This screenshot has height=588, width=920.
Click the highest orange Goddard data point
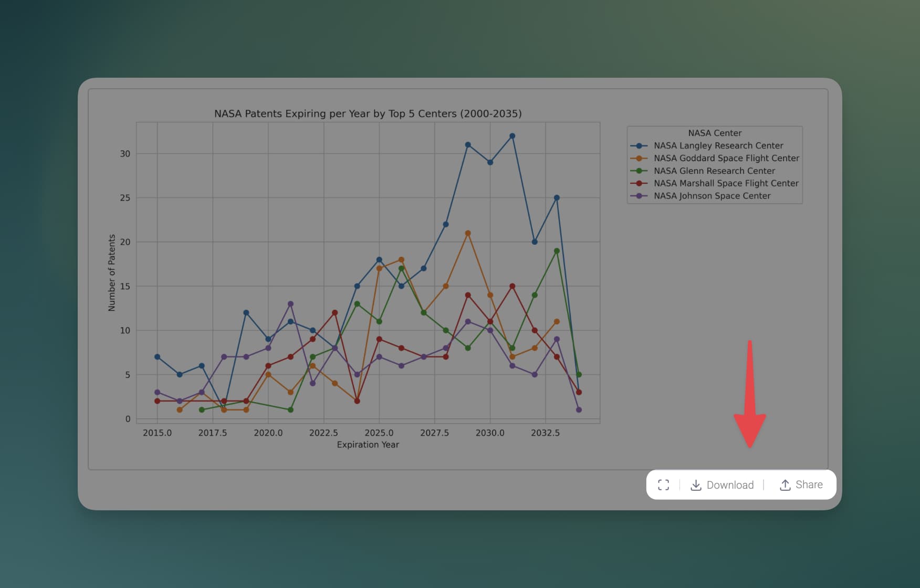[468, 234]
